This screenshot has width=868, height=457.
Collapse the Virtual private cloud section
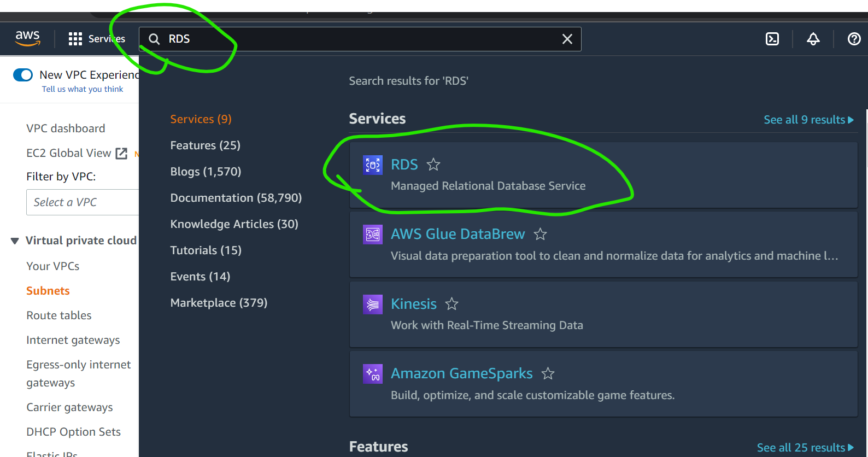pyautogui.click(x=15, y=241)
